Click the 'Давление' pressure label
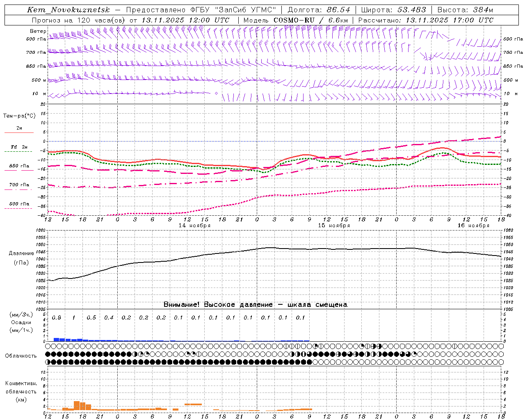525x420 pixels. (21, 253)
